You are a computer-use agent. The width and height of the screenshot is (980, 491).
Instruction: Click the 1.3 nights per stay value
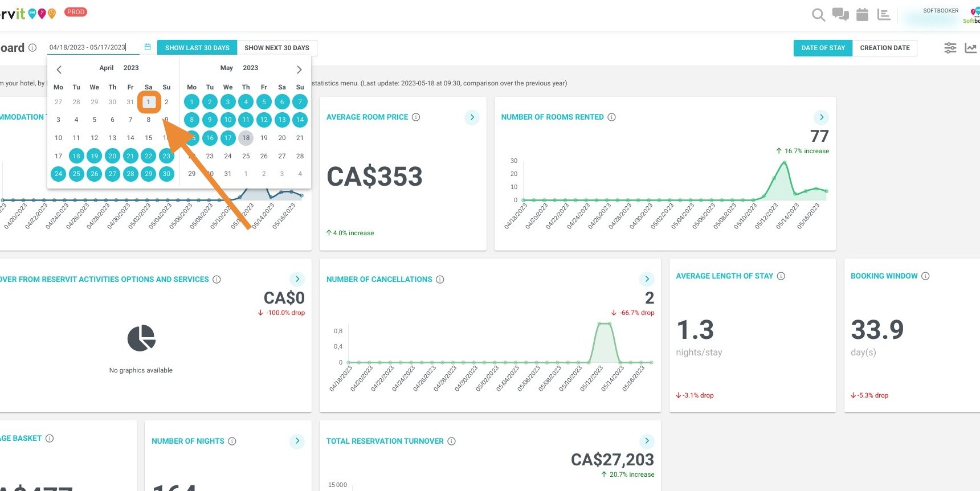695,330
